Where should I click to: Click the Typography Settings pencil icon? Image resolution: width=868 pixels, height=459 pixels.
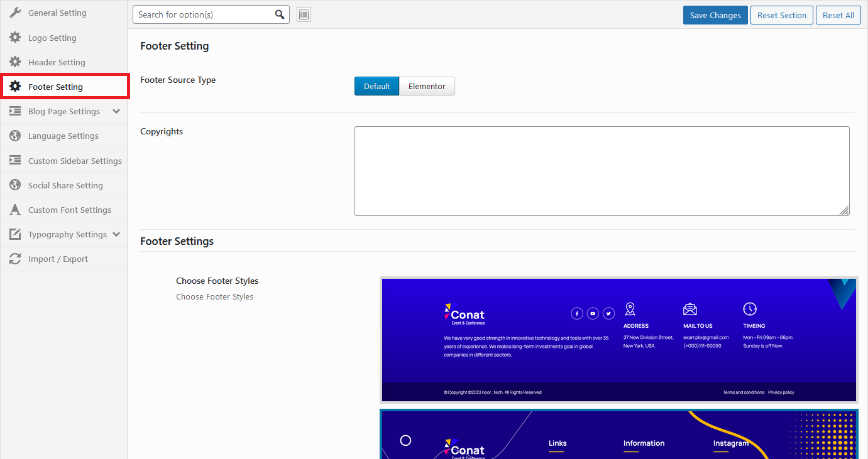click(15, 234)
